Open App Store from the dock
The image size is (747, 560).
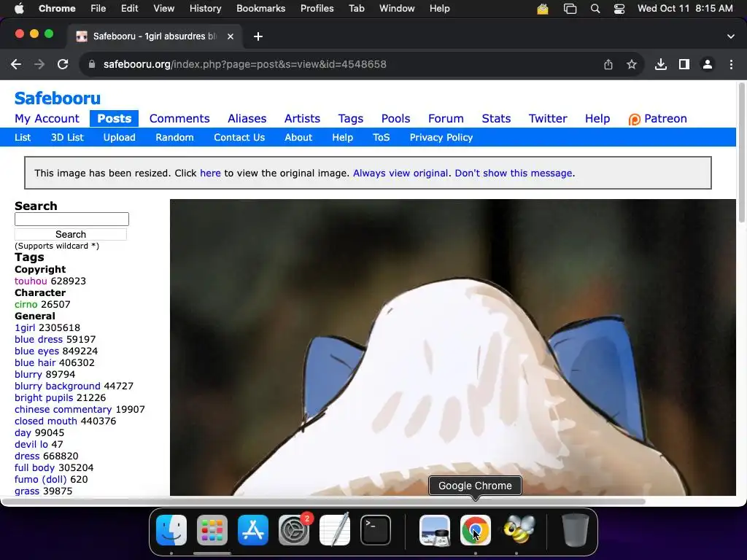tap(253, 529)
